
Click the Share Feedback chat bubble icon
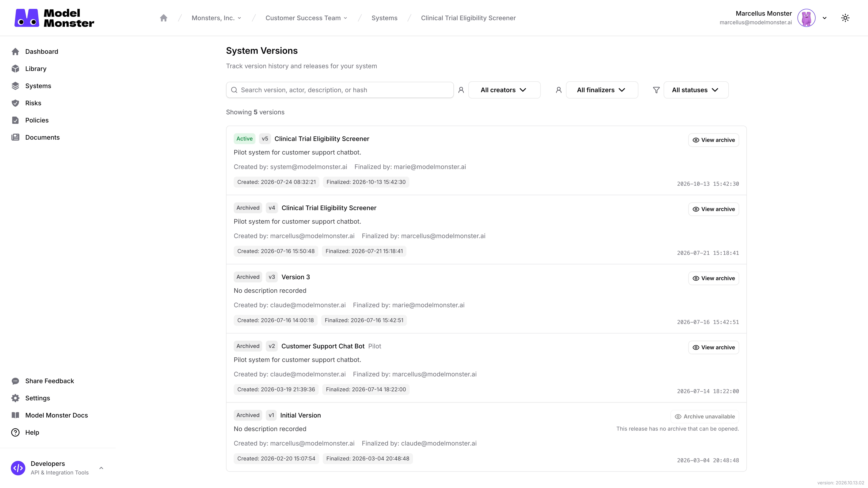coord(16,381)
